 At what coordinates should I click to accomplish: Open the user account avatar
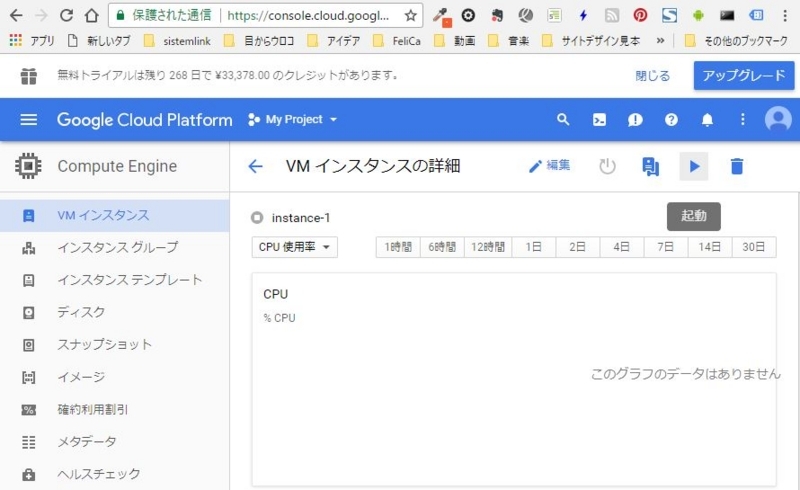(x=778, y=119)
